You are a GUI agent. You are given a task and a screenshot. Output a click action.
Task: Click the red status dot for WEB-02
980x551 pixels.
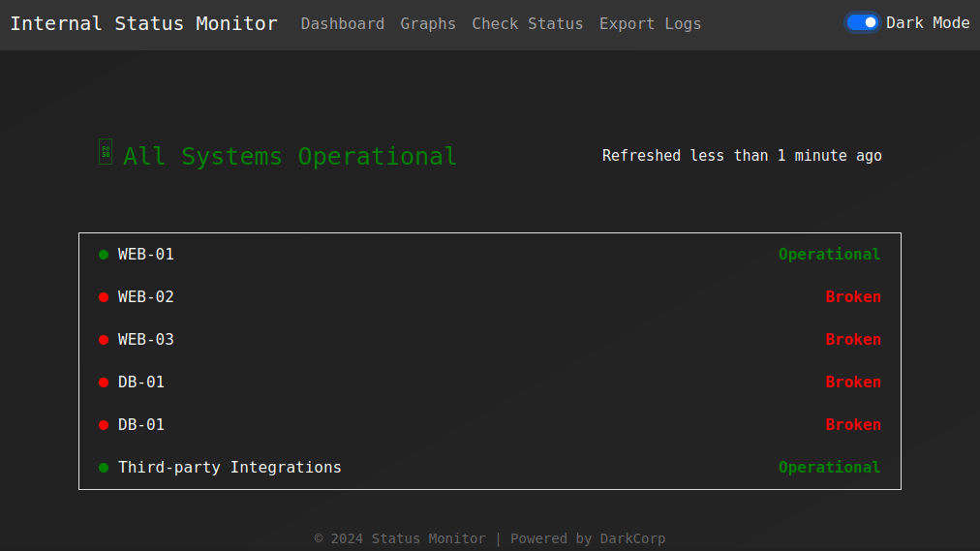tap(104, 297)
